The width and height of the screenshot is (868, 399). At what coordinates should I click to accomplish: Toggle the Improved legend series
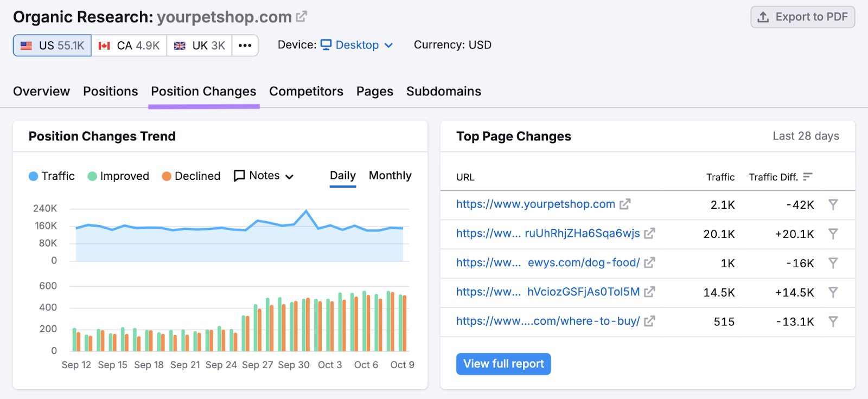(118, 176)
